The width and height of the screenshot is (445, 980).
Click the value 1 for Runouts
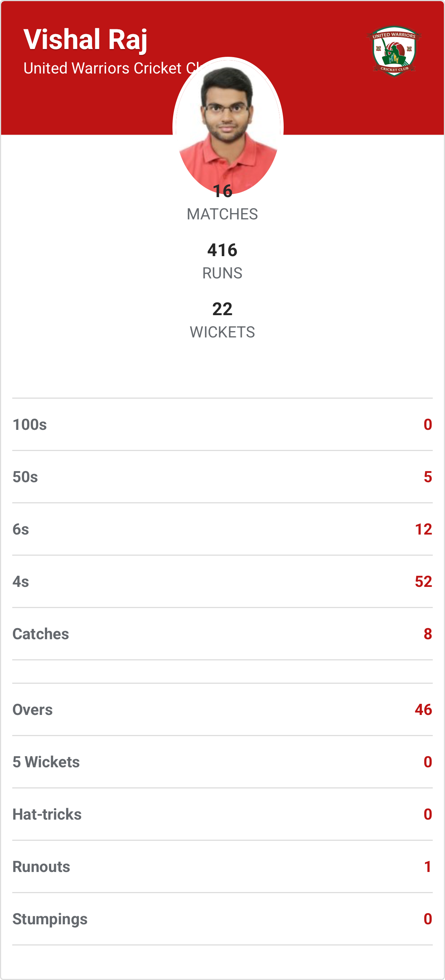coord(428,867)
